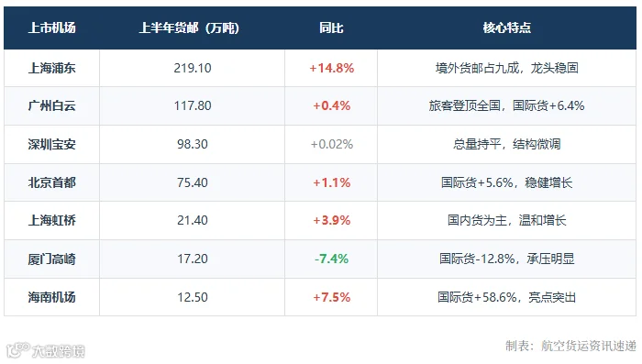Select the 上海虹桥 airport cell
Screen dimensions: 642x364
click(52, 220)
